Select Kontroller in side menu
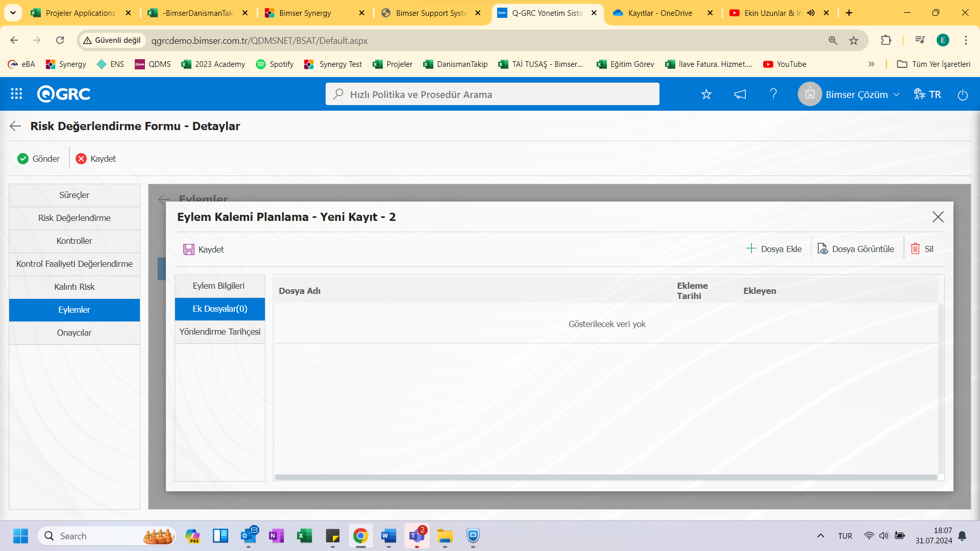Viewport: 980px width, 551px height. point(75,241)
